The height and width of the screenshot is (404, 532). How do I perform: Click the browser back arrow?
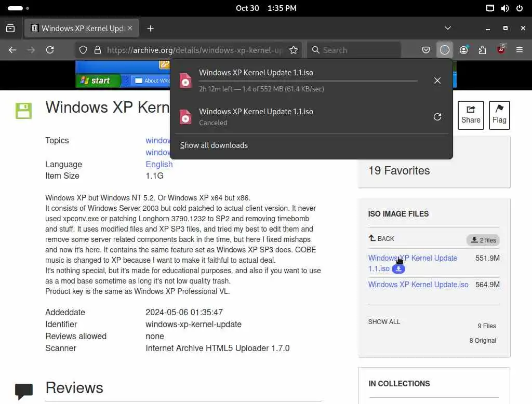(x=12, y=50)
